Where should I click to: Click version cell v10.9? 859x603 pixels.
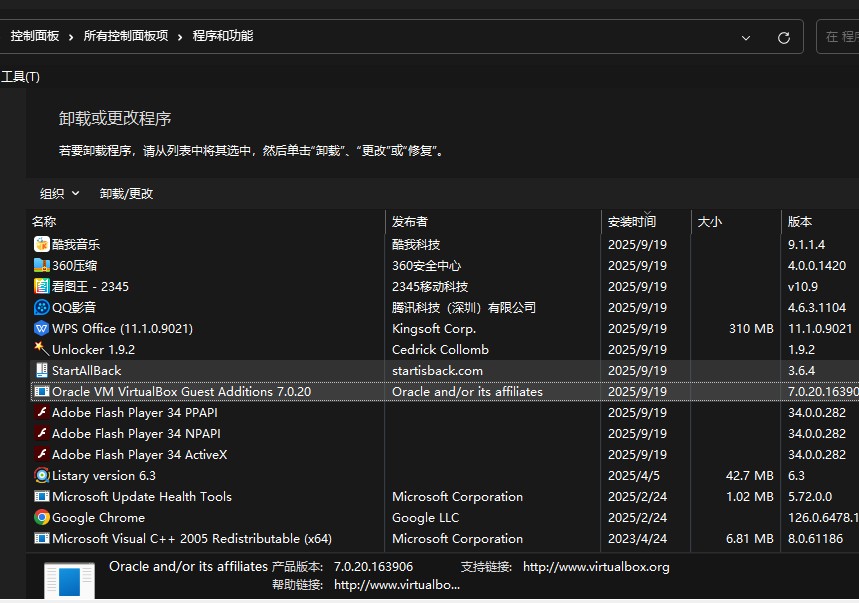click(803, 286)
